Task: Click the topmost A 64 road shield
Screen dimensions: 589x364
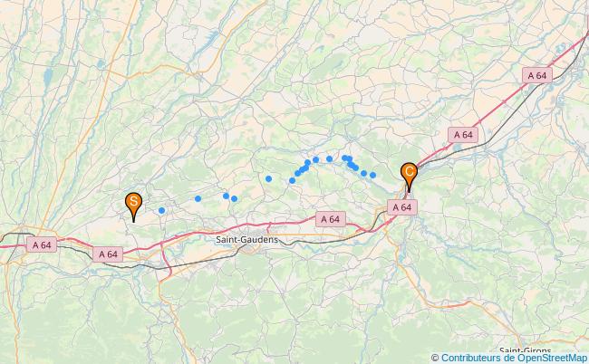Action: click(x=537, y=75)
